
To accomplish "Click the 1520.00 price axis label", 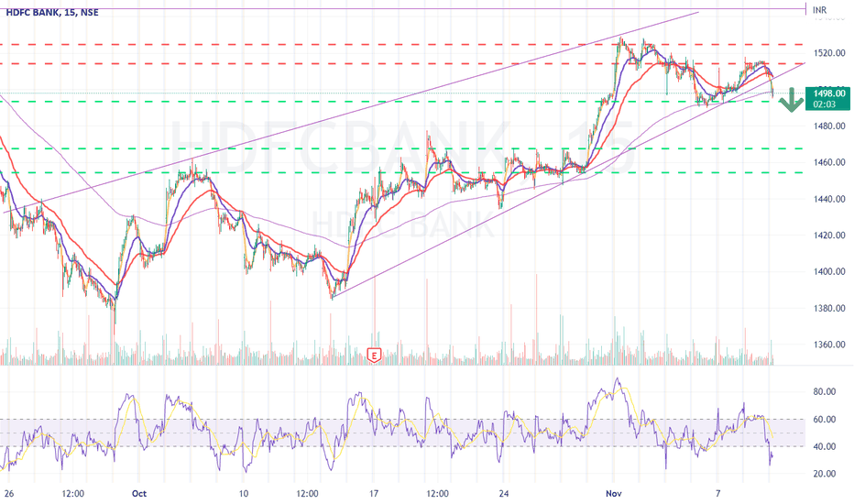I will click(x=829, y=53).
